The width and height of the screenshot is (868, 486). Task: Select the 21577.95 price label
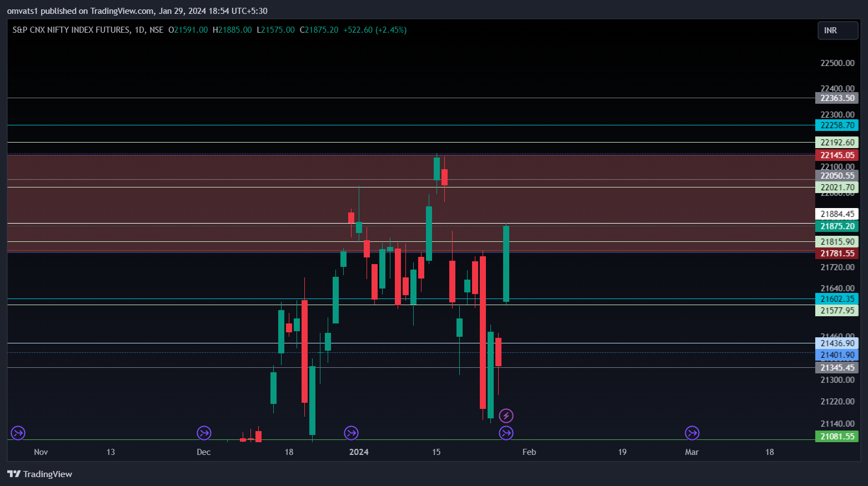point(837,311)
